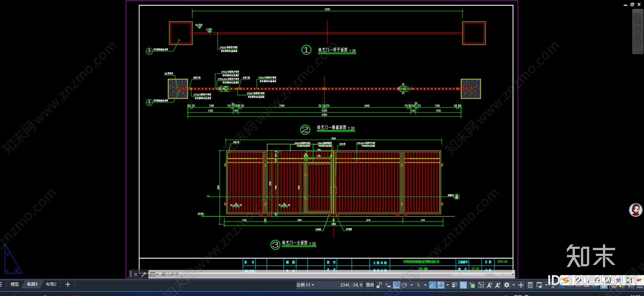Open command line customize wrench

(x=143, y=274)
